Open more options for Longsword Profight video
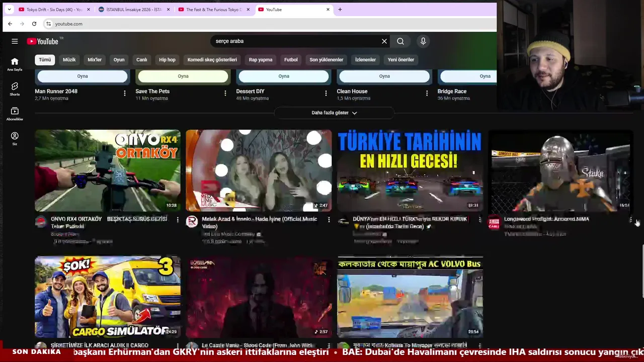 (x=630, y=220)
